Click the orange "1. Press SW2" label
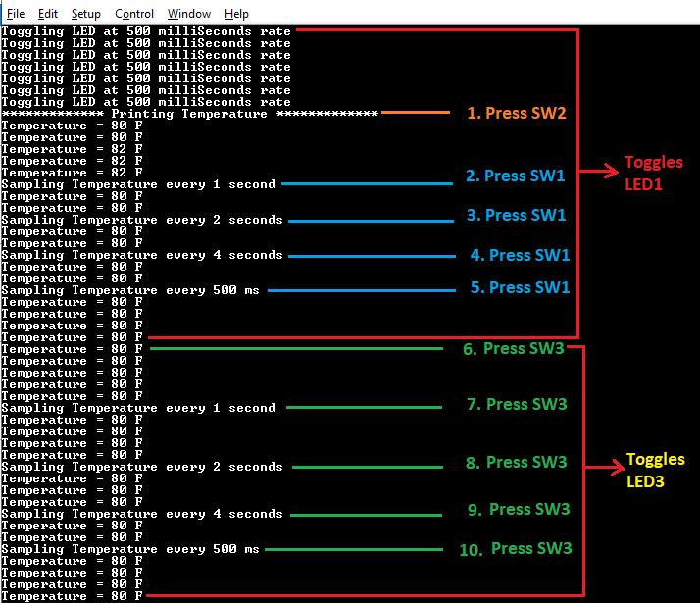This screenshot has height=603, width=700. [x=516, y=113]
